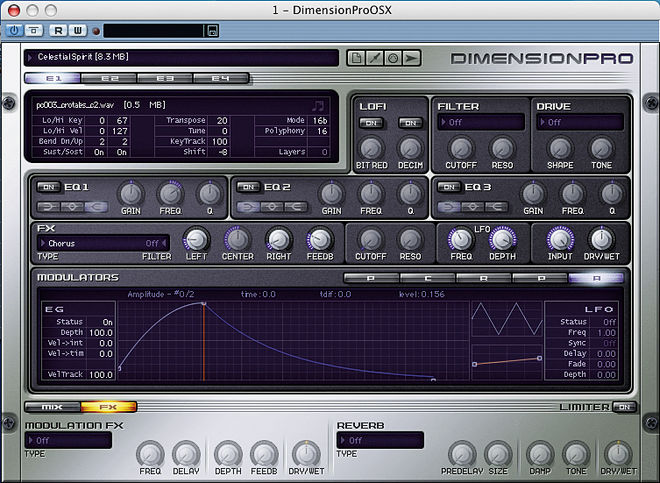660x483 pixels.
Task: Select modulator C (cutoff) tab
Action: 427,278
